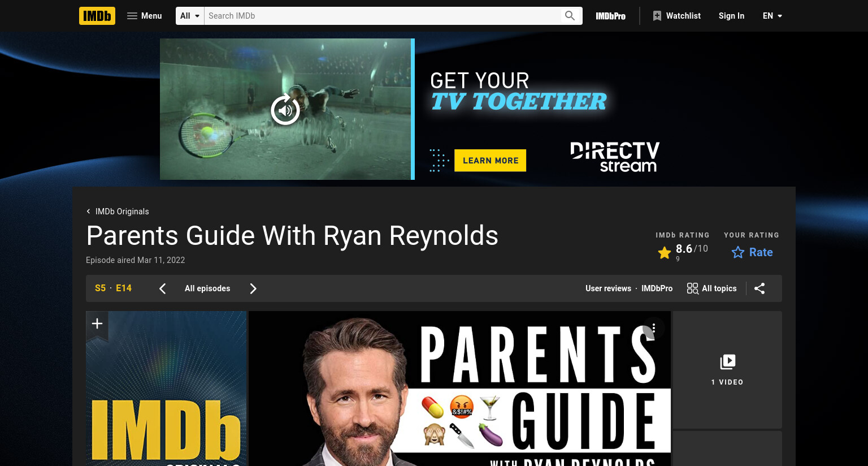Open the three-dot video options menu
Screen dimensions: 868x466
coord(653,328)
